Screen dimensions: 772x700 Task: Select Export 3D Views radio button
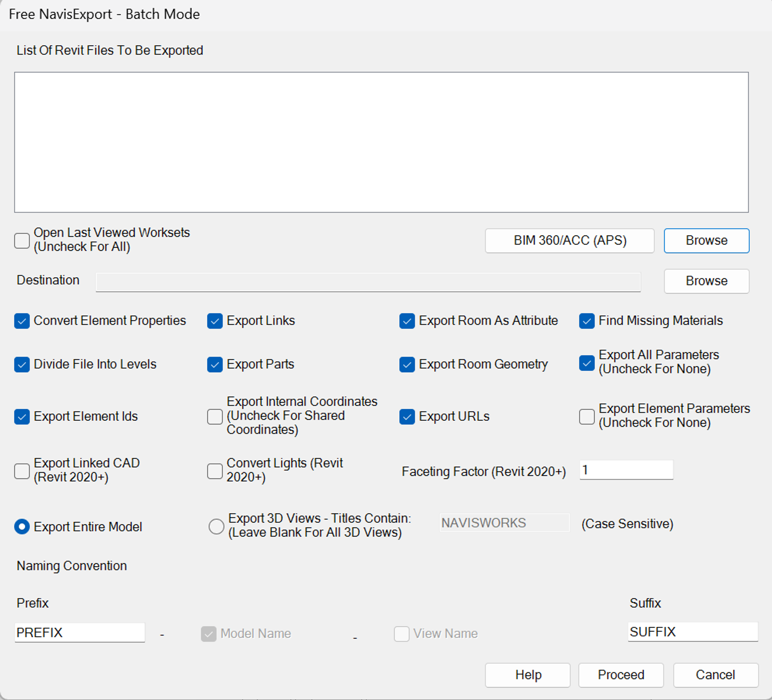coord(216,526)
